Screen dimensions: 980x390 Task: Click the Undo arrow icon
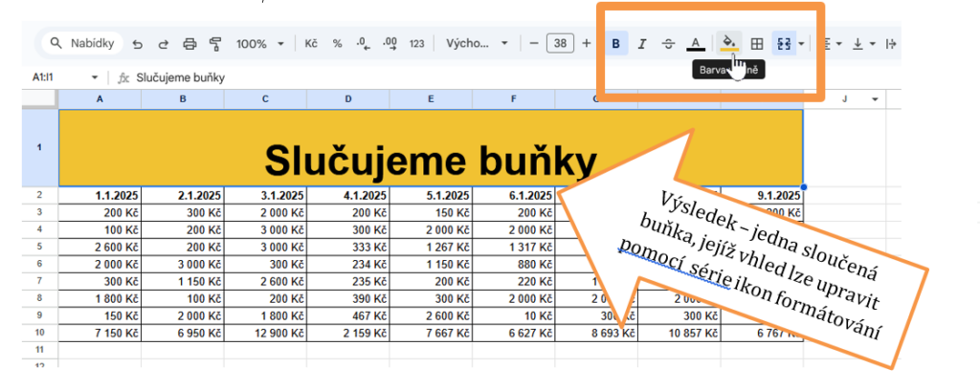[138, 44]
